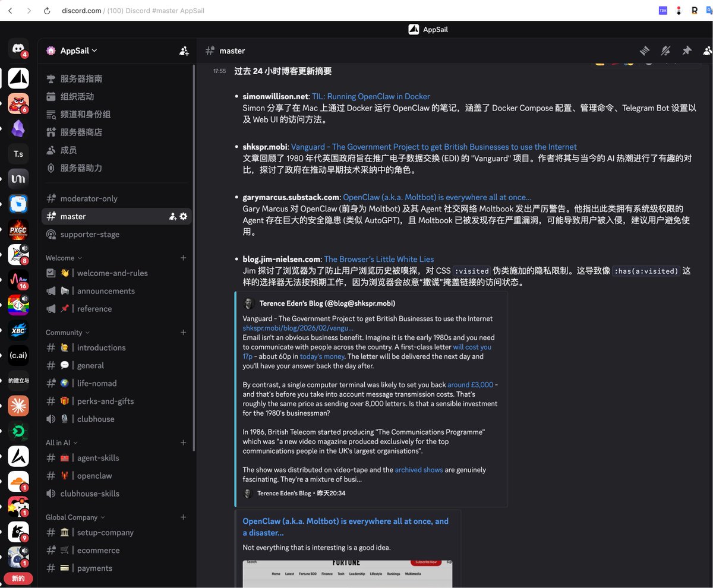The height and width of the screenshot is (588, 713).
Task: Open the purple Obsidian crystal server icon
Action: pos(18,128)
